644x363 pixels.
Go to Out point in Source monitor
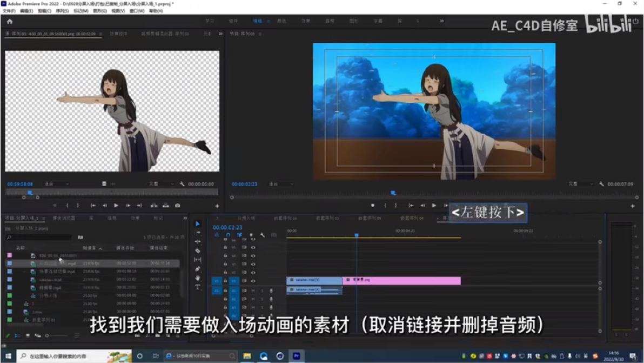139,206
